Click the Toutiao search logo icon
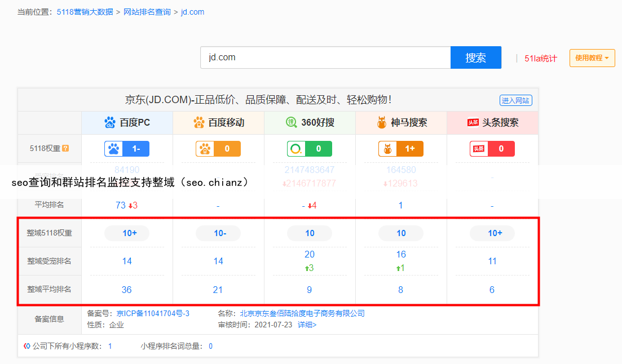Viewport: 622px width, 364px height. 473,122
